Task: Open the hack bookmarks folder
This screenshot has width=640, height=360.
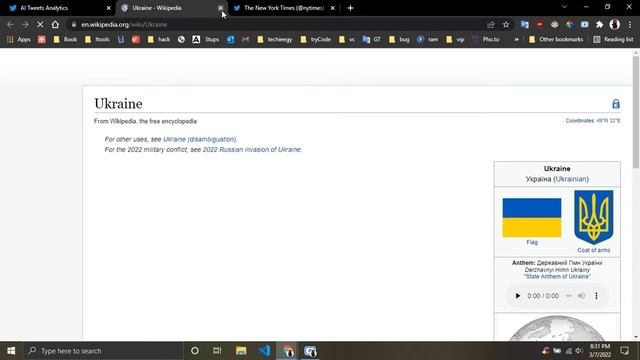Action: (x=159, y=40)
